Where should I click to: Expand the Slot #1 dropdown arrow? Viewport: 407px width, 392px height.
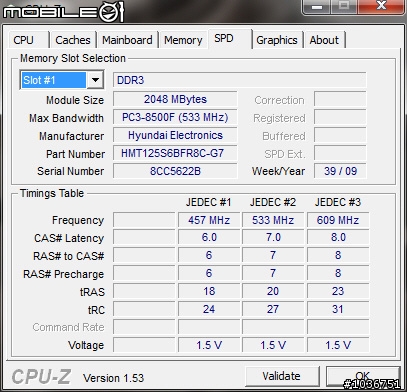[x=95, y=80]
